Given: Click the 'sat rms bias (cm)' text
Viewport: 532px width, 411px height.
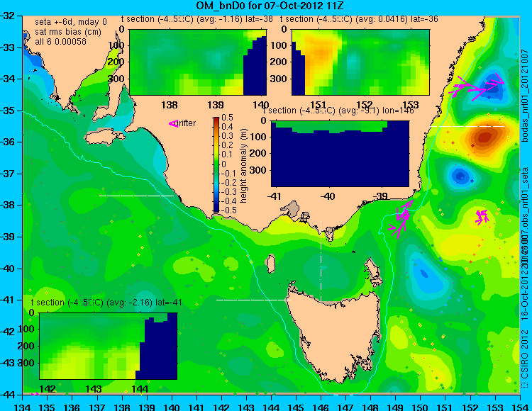Looking at the screenshot, I should click(x=68, y=32).
